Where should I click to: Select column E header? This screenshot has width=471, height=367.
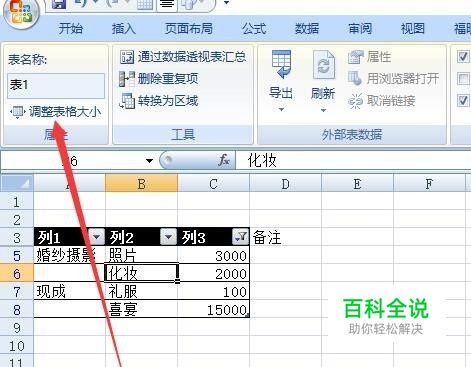[357, 183]
